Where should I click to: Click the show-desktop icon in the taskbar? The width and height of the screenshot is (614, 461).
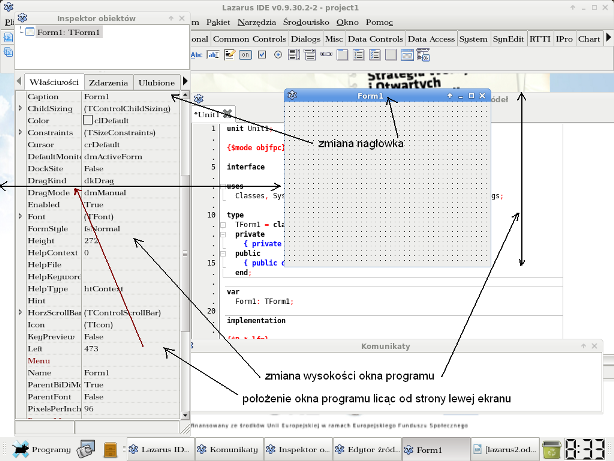pyautogui.click(x=86, y=449)
